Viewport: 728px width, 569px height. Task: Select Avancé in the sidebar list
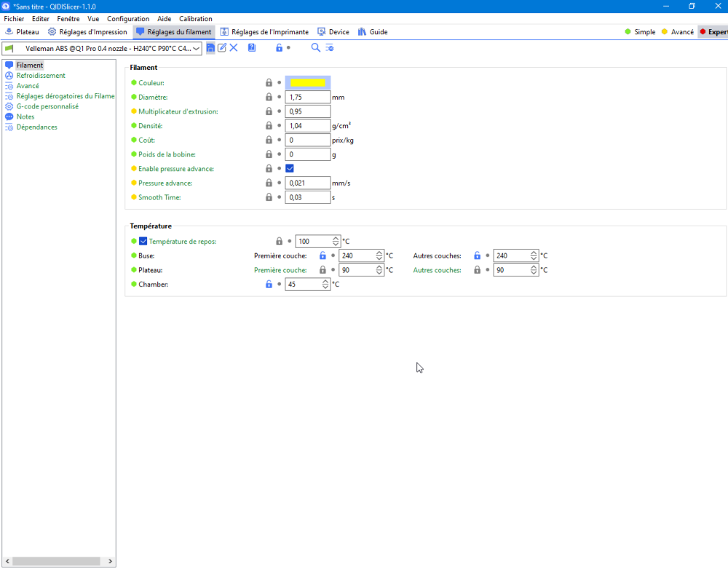click(x=28, y=86)
